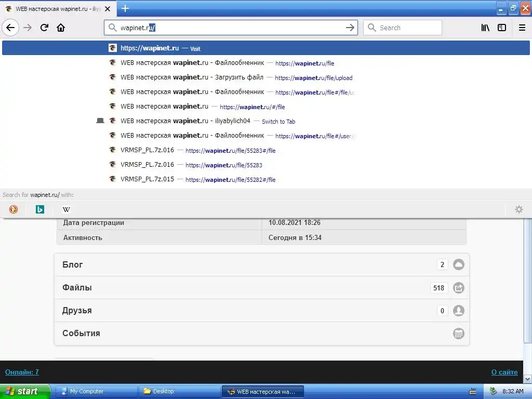Open the События section row
This screenshot has height=399, width=532.
[x=262, y=334]
